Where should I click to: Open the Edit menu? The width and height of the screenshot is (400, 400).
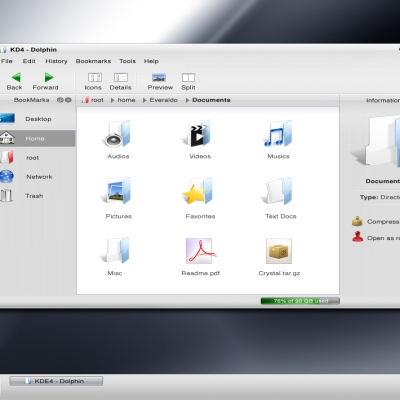point(29,61)
